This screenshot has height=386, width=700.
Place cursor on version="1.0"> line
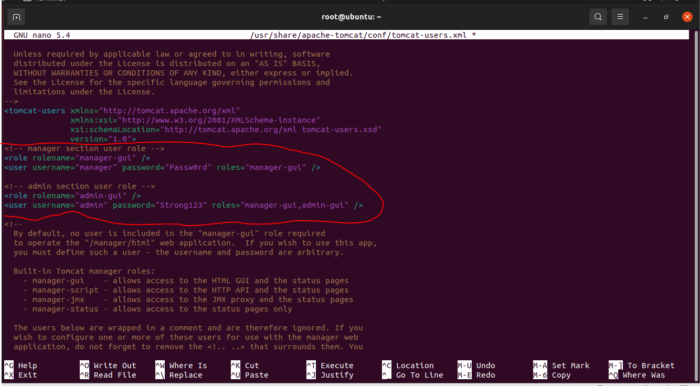pos(103,139)
